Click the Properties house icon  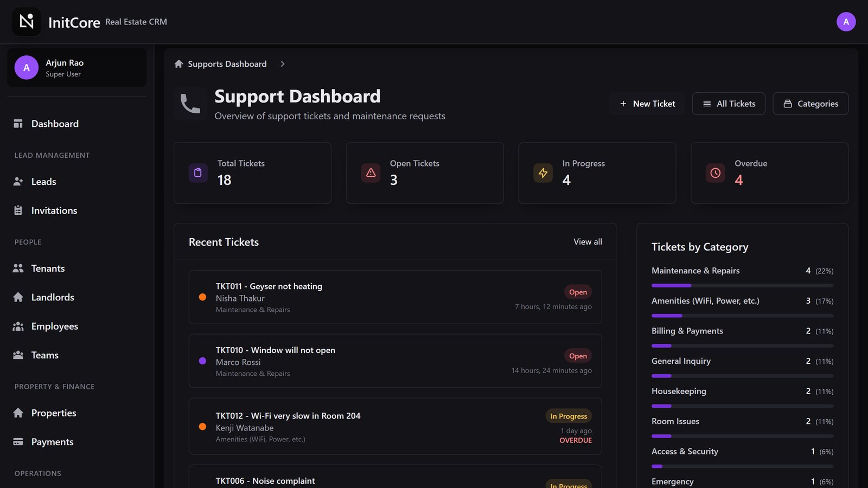coord(18,413)
